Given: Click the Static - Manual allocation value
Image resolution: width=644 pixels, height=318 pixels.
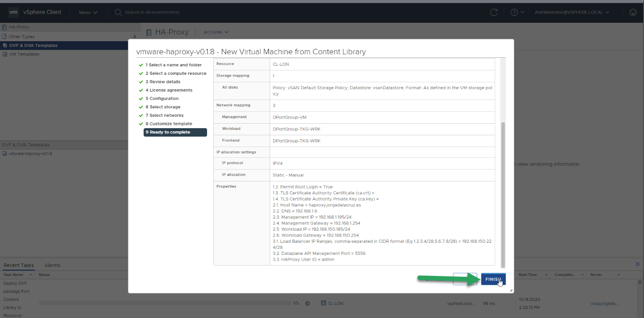Looking at the screenshot, I should (288, 175).
